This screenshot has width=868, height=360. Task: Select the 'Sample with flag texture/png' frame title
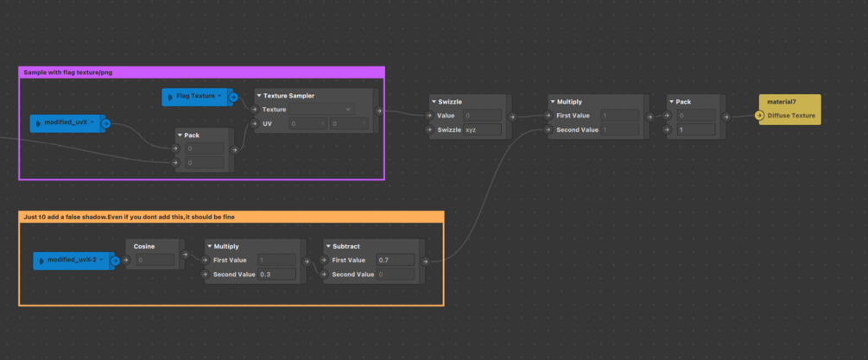point(68,73)
